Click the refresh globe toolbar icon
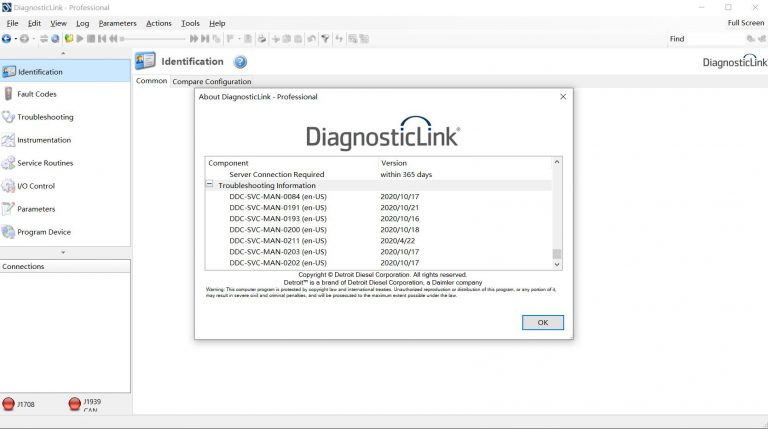Image resolution: width=768 pixels, height=429 pixels. (x=55, y=39)
